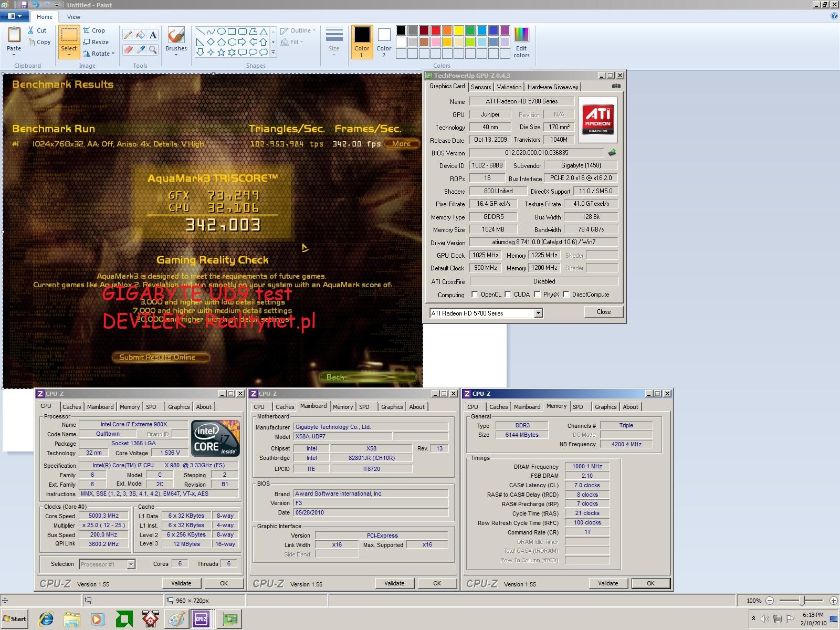Click GPU-Z screenshot camera icon
The image size is (840, 630).
click(x=616, y=86)
